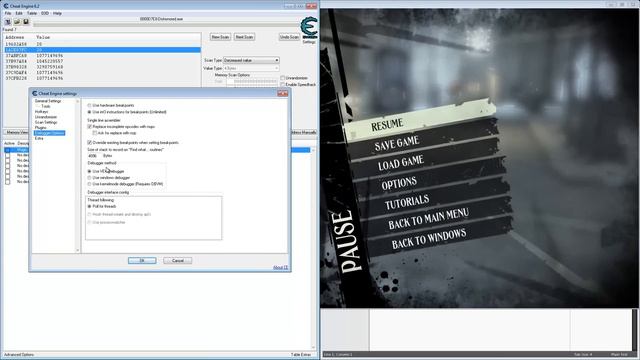Image resolution: width=640 pixels, height=360 pixels.
Task: Open the File menu
Action: pyautogui.click(x=8, y=13)
